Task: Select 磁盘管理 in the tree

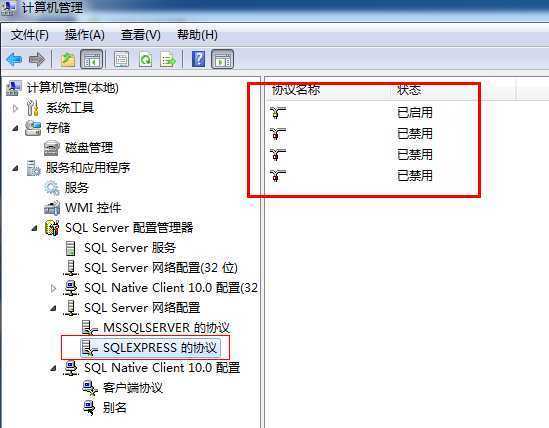Action: (89, 148)
